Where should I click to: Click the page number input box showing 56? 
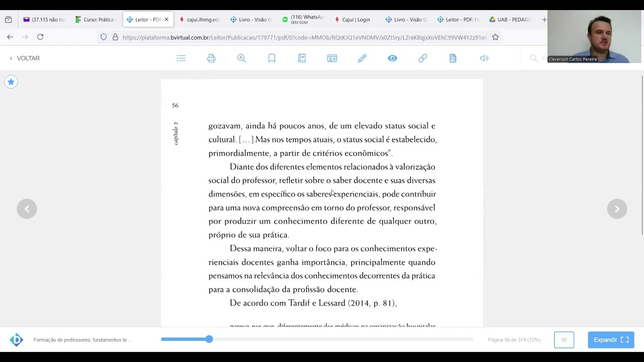(x=564, y=340)
